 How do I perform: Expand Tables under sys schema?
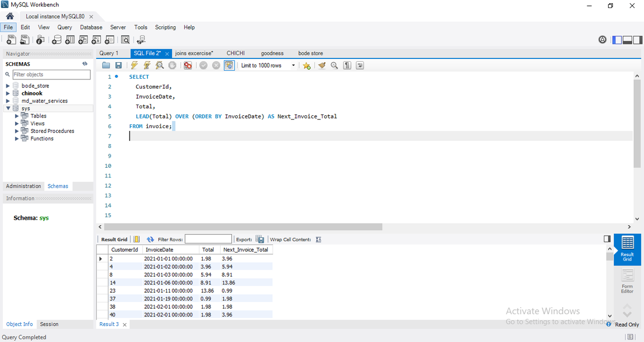click(x=17, y=116)
